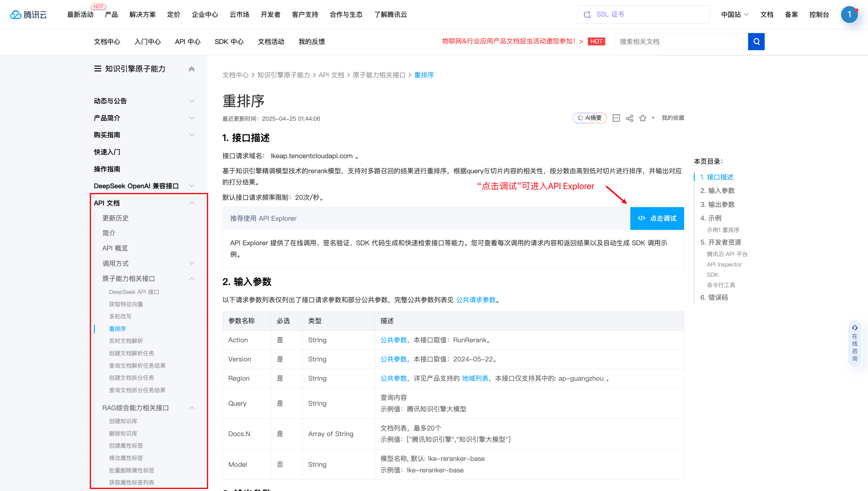Click the SSL 证书 top search field

(x=643, y=14)
